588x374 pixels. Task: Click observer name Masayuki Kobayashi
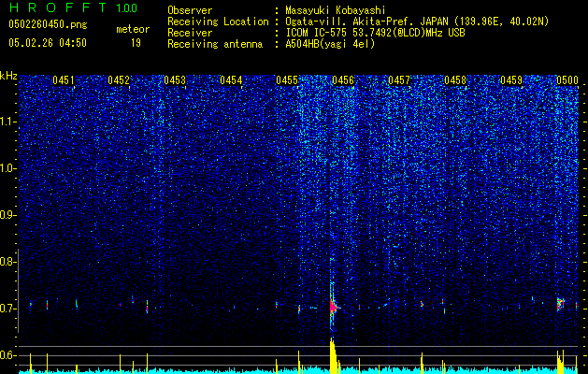pos(335,10)
